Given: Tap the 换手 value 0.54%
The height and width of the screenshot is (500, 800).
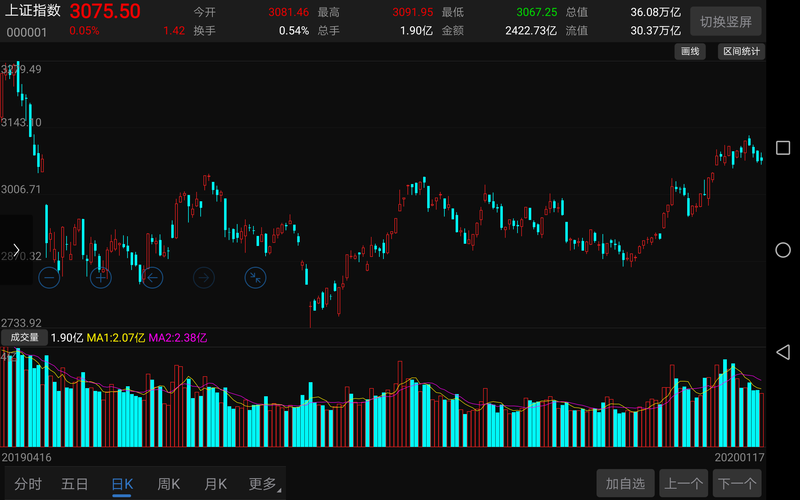Looking at the screenshot, I should pyautogui.click(x=294, y=31).
